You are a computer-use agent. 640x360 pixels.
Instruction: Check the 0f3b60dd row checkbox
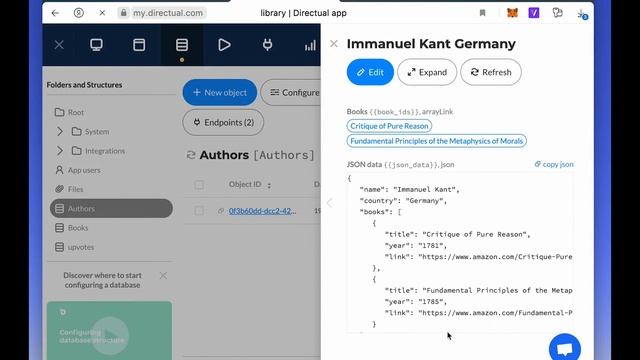pos(199,211)
